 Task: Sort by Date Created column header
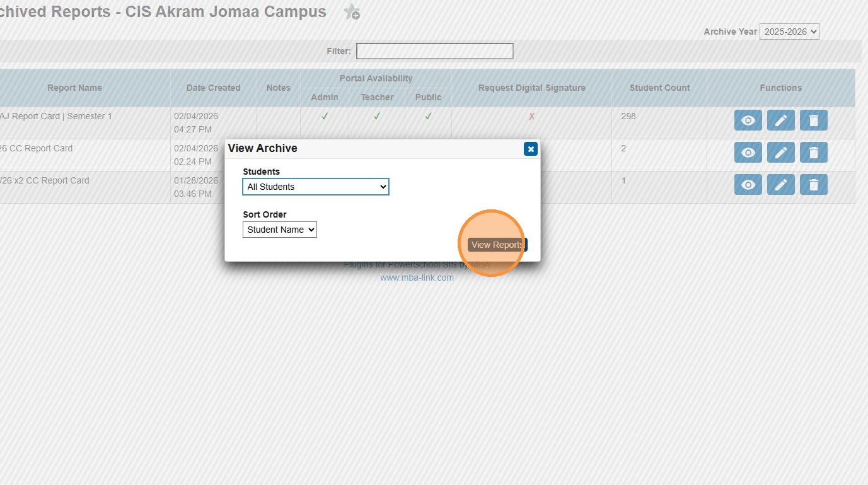click(213, 88)
